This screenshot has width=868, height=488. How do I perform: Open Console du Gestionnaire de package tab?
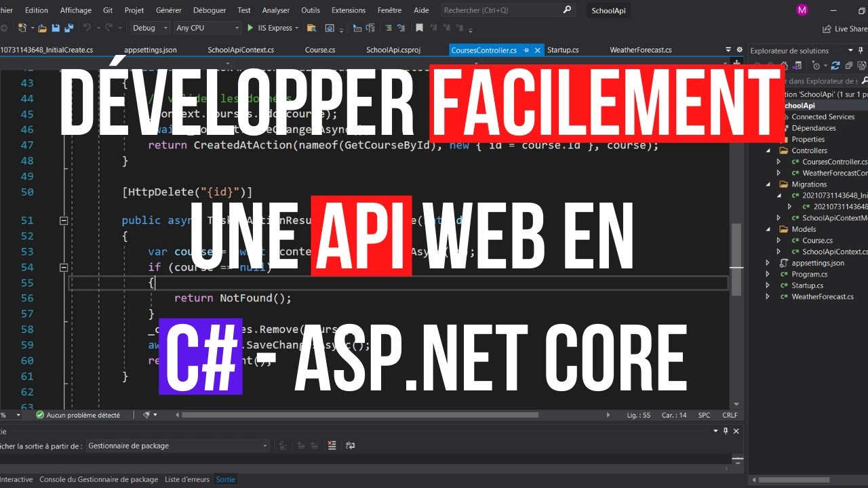click(99, 479)
